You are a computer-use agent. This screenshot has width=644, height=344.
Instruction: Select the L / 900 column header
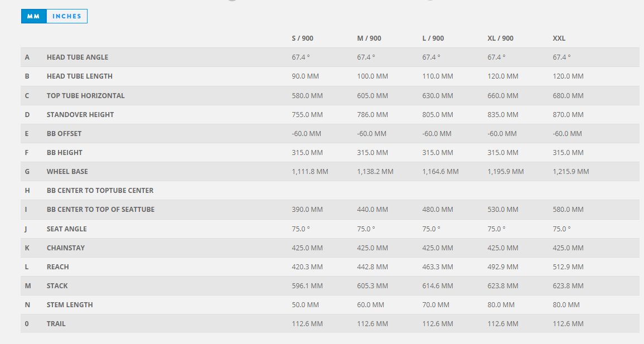[x=433, y=38]
